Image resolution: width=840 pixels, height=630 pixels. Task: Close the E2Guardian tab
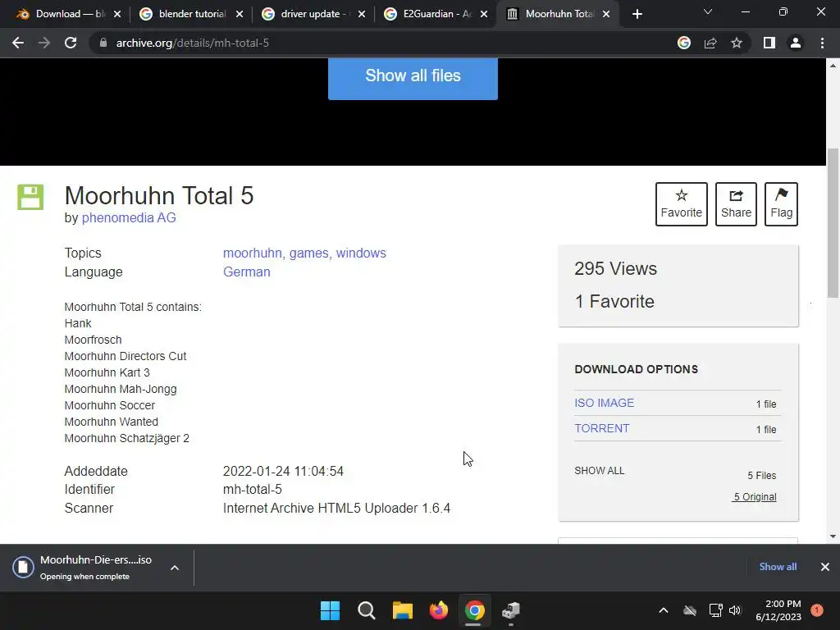(484, 15)
